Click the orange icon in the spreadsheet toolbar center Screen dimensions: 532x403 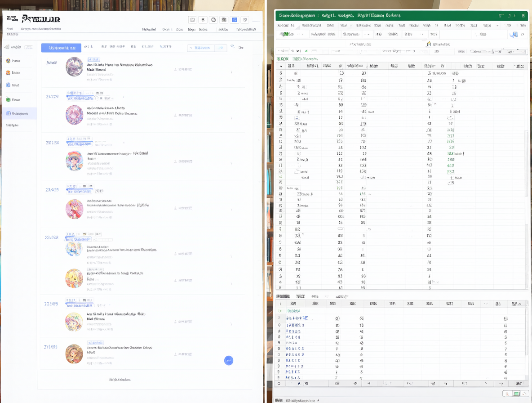point(429,44)
